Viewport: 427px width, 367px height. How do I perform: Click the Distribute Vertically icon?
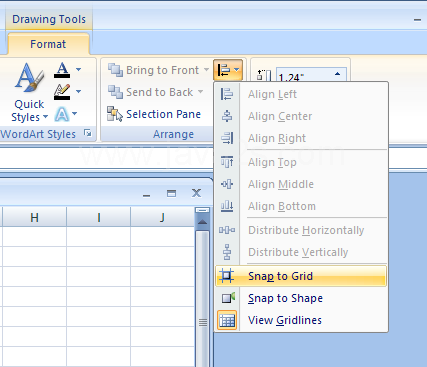(227, 252)
